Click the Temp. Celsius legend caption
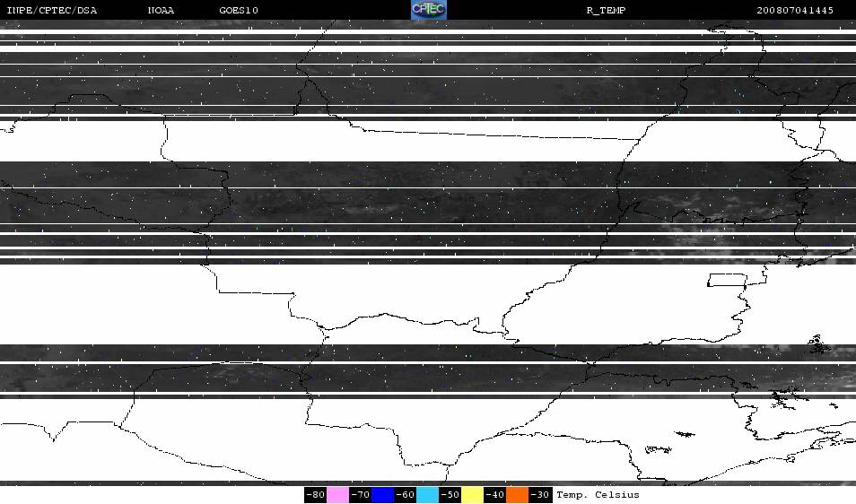Viewport: 856px width, 504px height. (x=598, y=495)
